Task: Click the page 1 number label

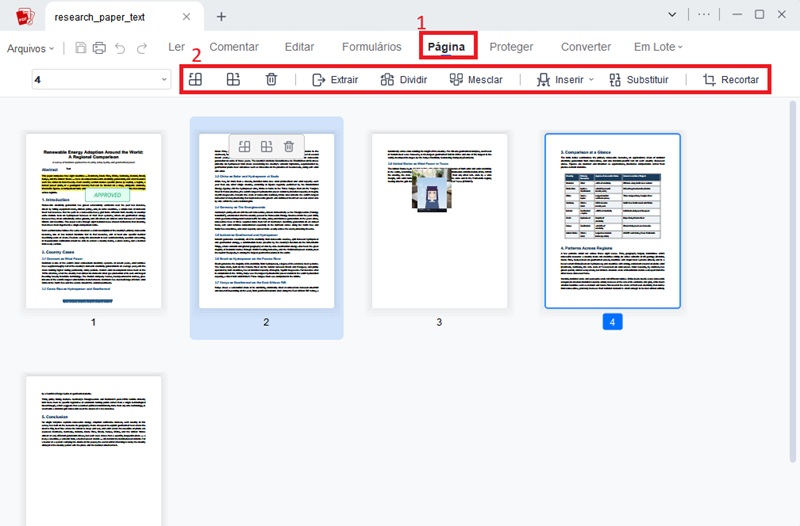Action: click(93, 322)
